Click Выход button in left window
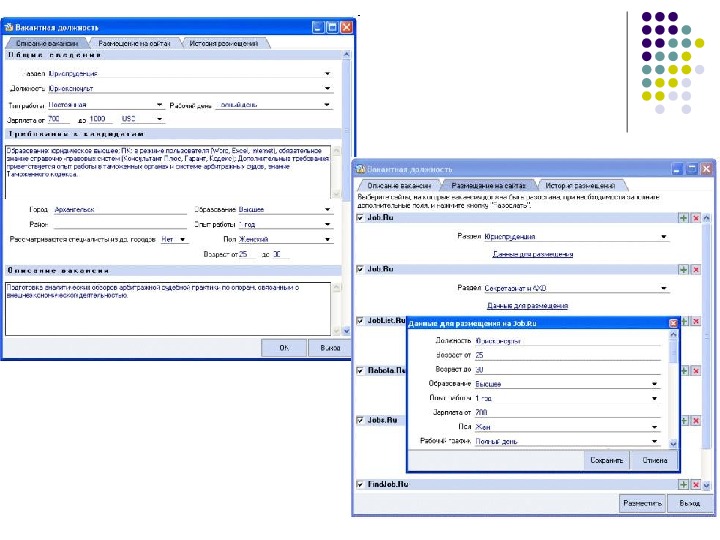The image size is (720, 540). (330, 348)
